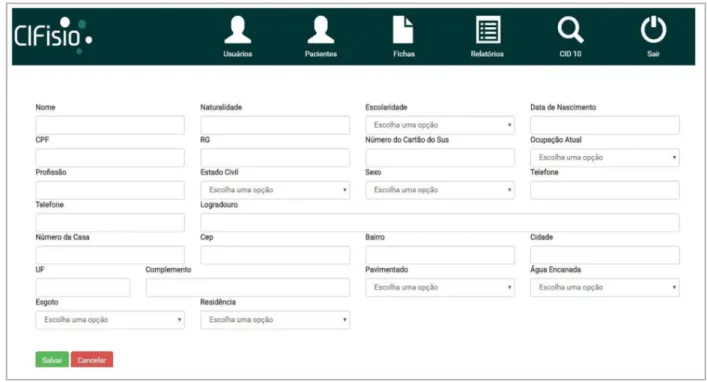Click into the Cep field
707x382 pixels.
(x=275, y=255)
